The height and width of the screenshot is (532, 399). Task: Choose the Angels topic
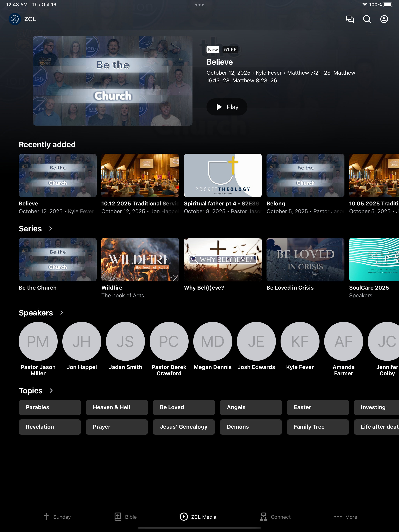(x=251, y=407)
